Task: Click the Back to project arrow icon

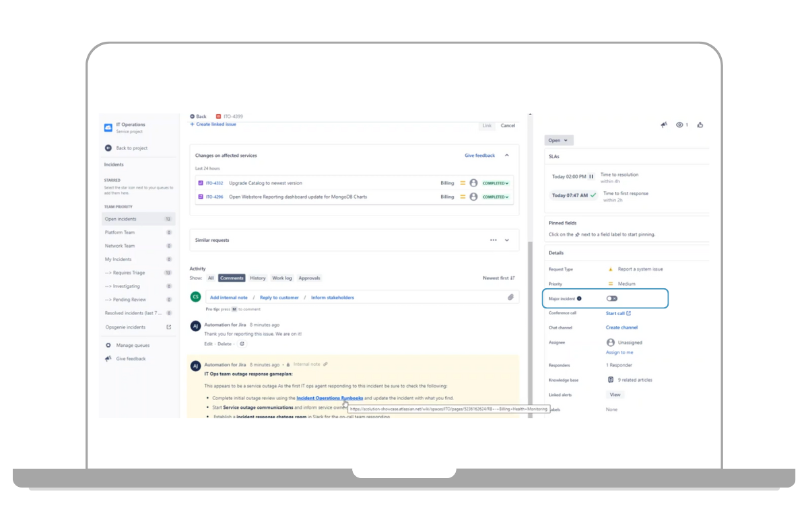Action: coord(108,148)
